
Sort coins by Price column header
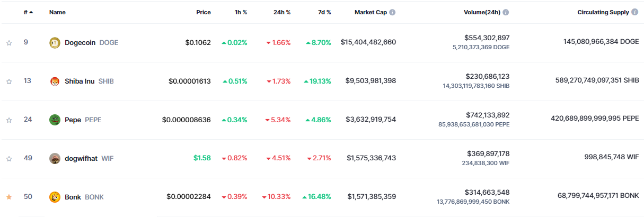(203, 12)
